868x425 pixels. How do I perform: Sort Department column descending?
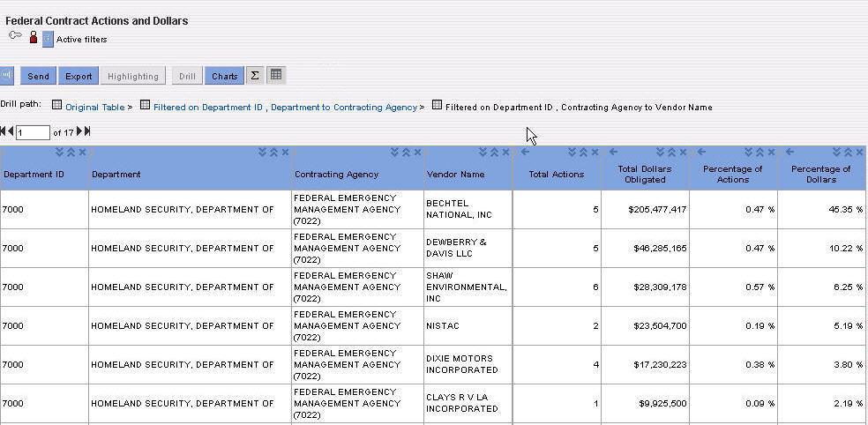click(263, 153)
